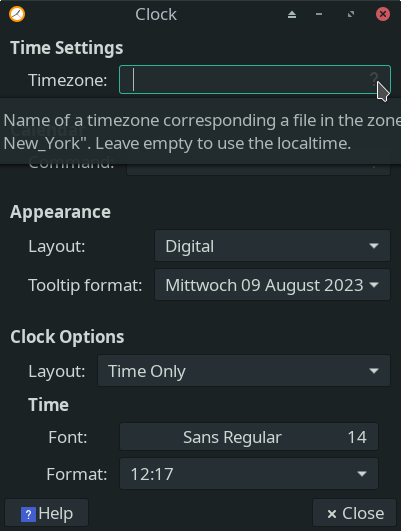Minimize the Clock window

tap(319, 14)
